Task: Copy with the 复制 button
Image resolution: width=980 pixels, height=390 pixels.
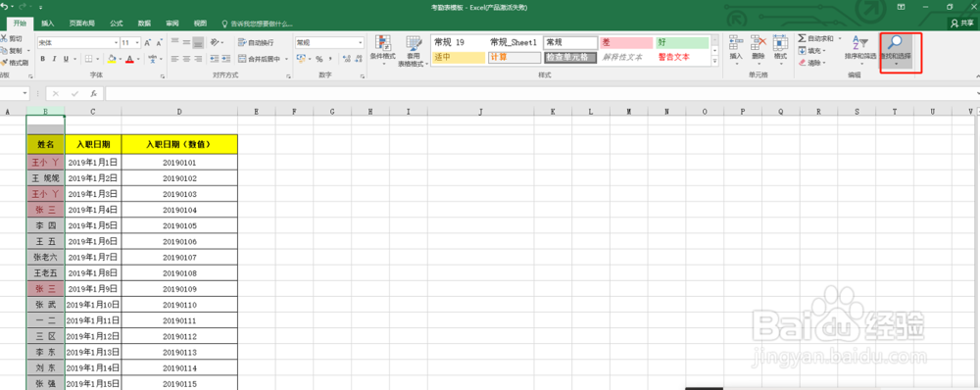Action: point(11,51)
